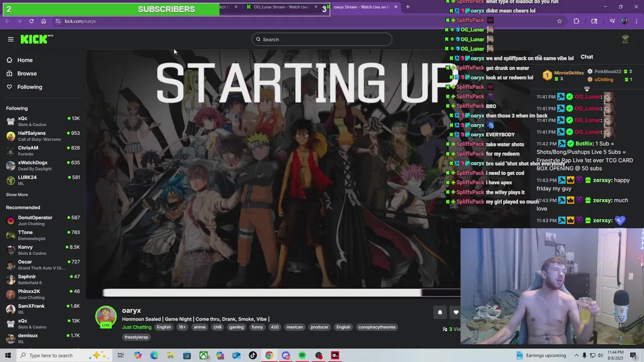Open Oscar Grand Theft Auto channel
The image size is (644, 362).
(x=43, y=264)
